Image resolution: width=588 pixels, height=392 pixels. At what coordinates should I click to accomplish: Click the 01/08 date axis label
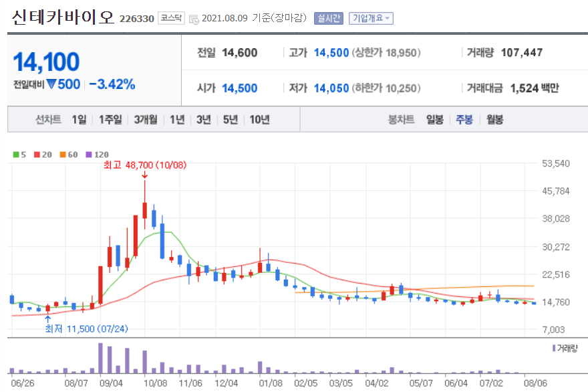(271, 383)
